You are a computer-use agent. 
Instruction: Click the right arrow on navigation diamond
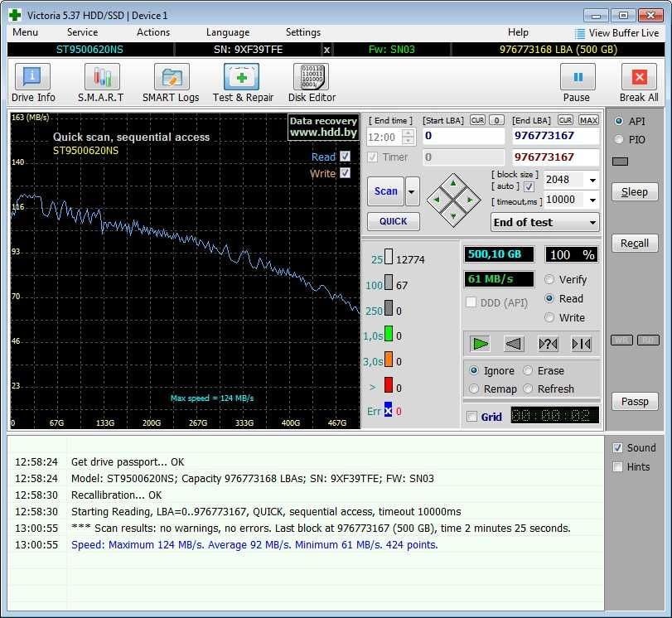[470, 200]
